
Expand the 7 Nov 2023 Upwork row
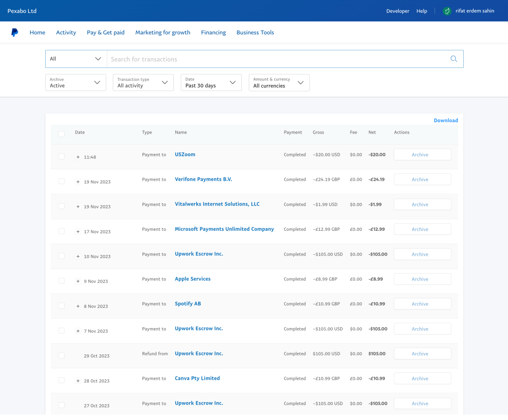(x=78, y=331)
